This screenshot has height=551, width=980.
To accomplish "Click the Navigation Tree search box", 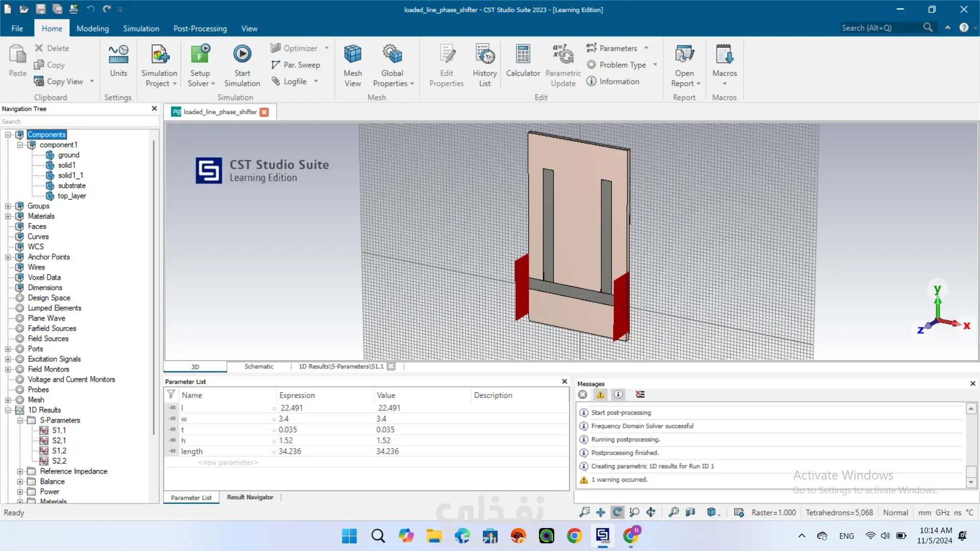I will tap(80, 121).
